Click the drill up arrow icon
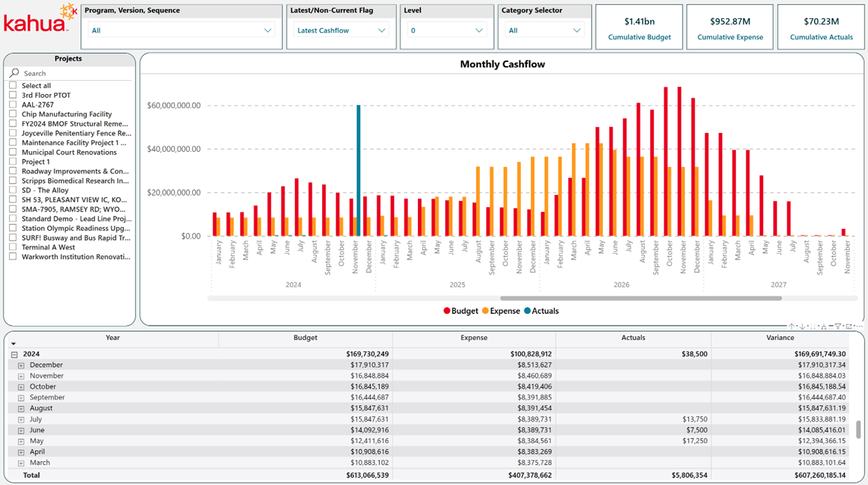Image resolution: width=868 pixels, height=485 pixels. [x=791, y=326]
